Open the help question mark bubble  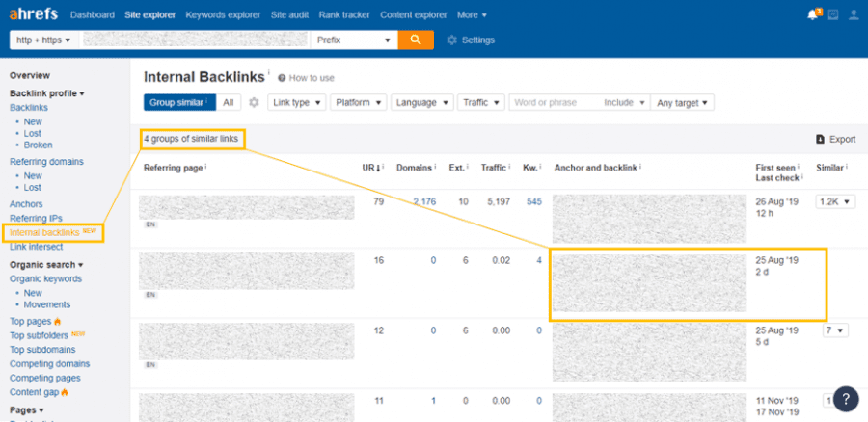click(846, 398)
